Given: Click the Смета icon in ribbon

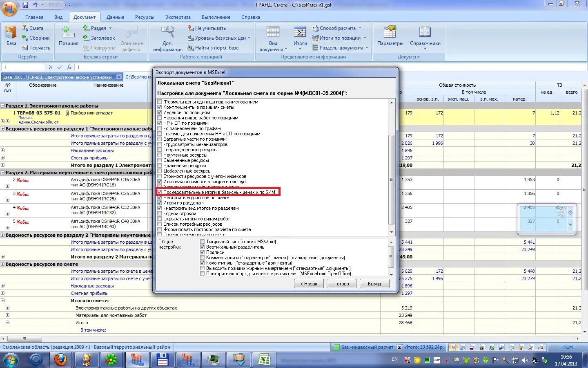Looking at the screenshot, I should pyautogui.click(x=32, y=28).
